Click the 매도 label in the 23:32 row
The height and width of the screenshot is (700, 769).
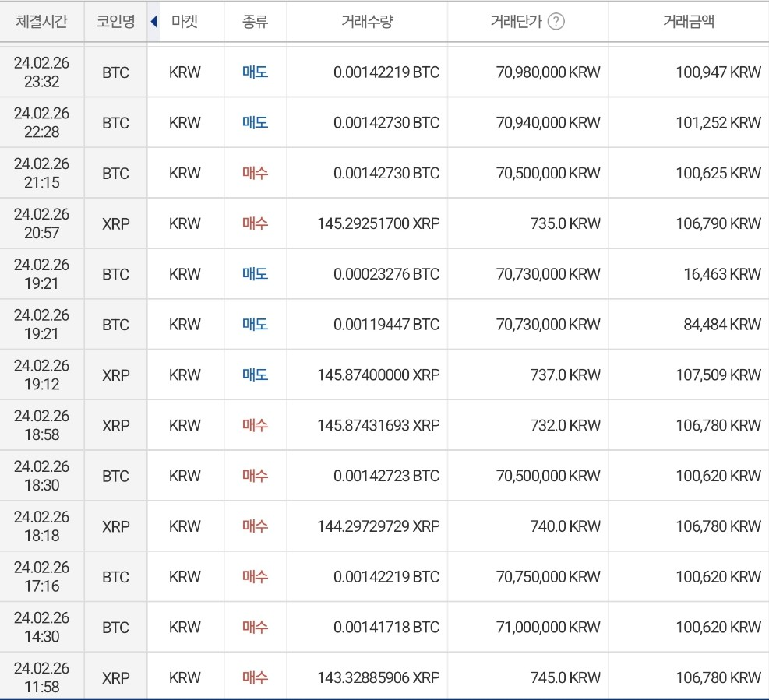(255, 72)
